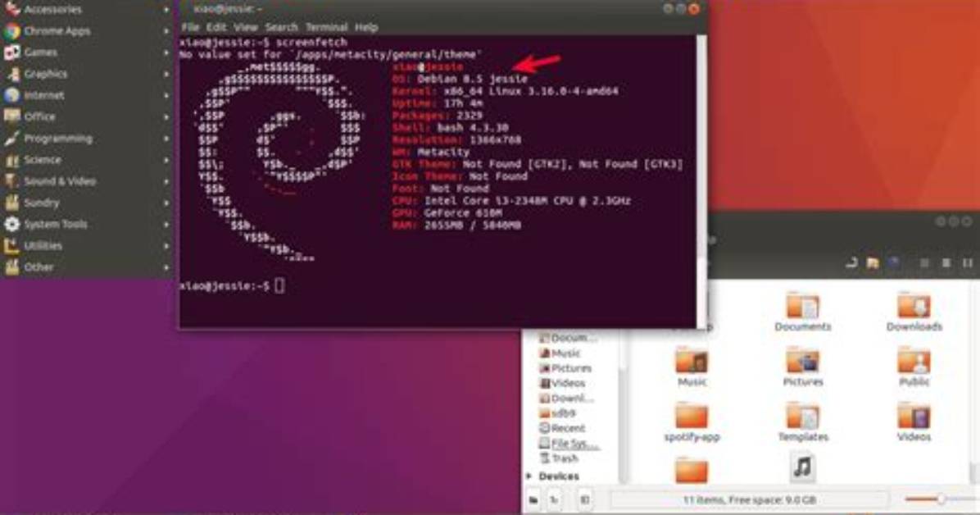Select the music note audio file

(x=803, y=467)
